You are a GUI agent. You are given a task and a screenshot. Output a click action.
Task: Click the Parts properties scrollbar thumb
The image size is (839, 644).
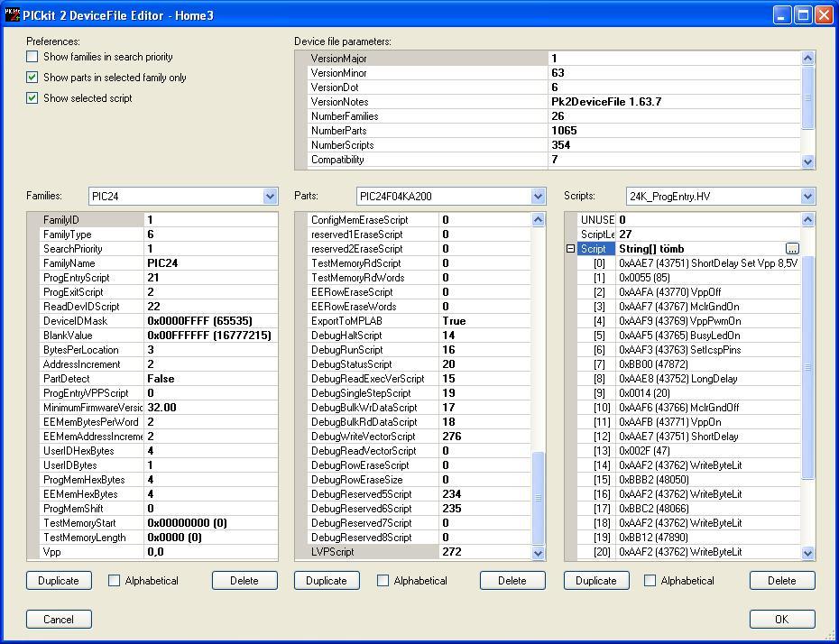tap(539, 498)
